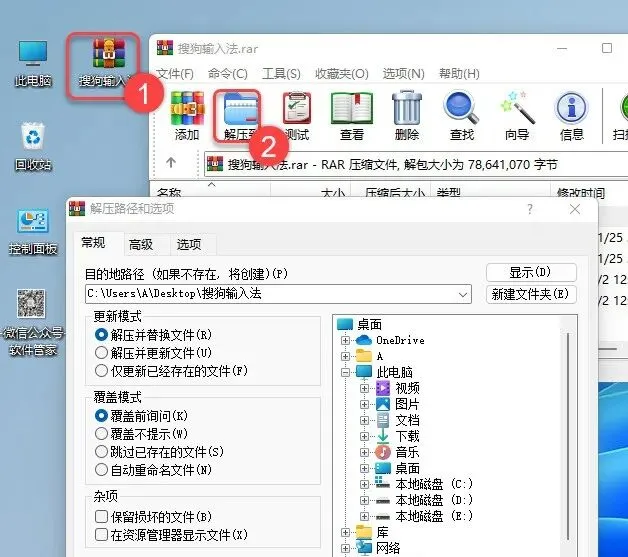Click the 显示(D) button
628x557 pixels.
pyautogui.click(x=531, y=273)
